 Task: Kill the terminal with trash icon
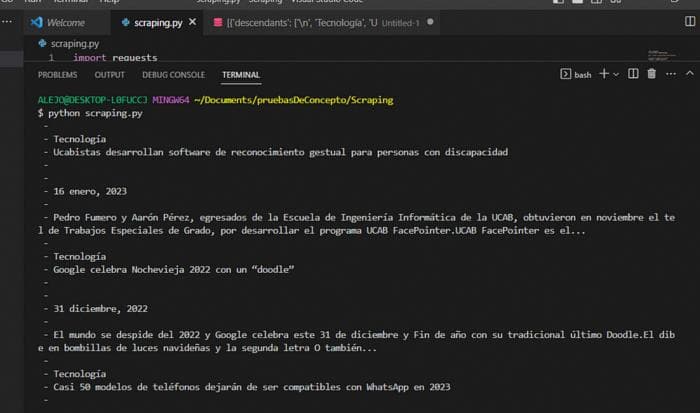(652, 74)
